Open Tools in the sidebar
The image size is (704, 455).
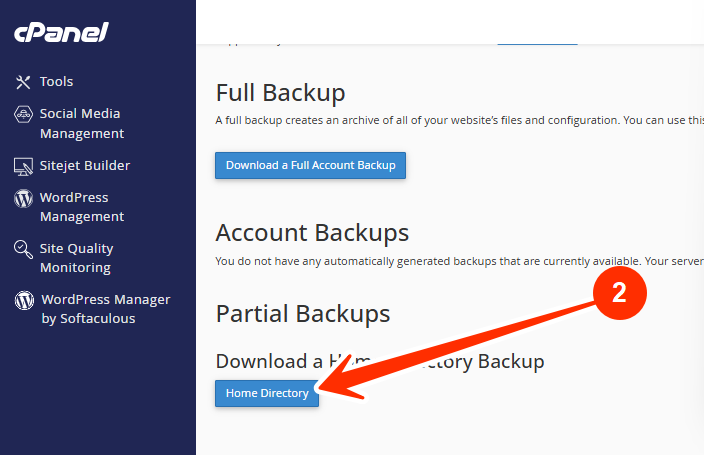[x=56, y=82]
